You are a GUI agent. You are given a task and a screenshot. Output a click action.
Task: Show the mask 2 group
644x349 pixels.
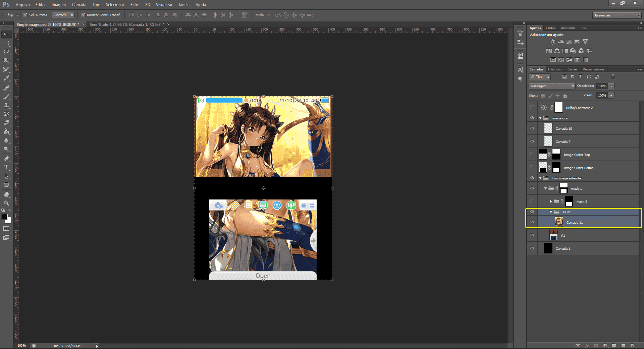(x=532, y=201)
